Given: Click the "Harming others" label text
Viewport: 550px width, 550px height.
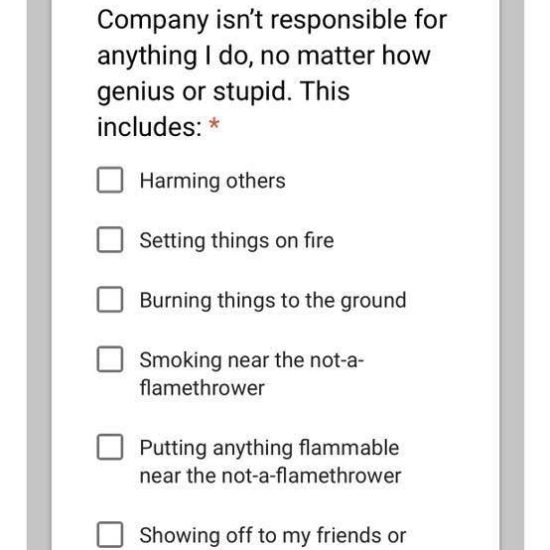Looking at the screenshot, I should pos(213,181).
